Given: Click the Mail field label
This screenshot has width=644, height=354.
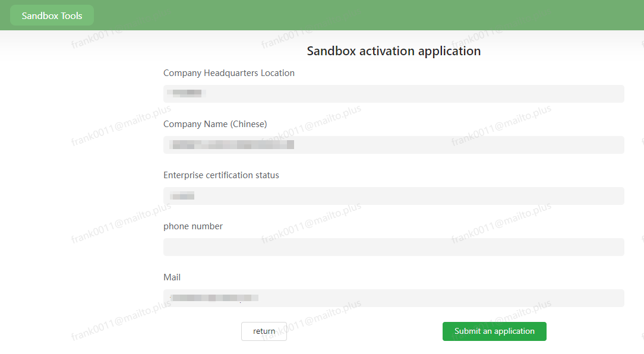Looking at the screenshot, I should click(x=172, y=277).
